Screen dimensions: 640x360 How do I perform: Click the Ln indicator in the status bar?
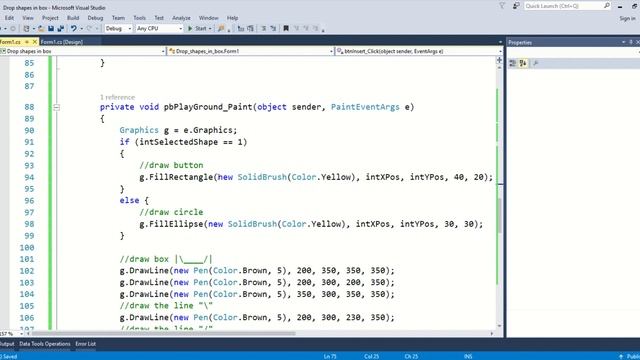coord(330,356)
